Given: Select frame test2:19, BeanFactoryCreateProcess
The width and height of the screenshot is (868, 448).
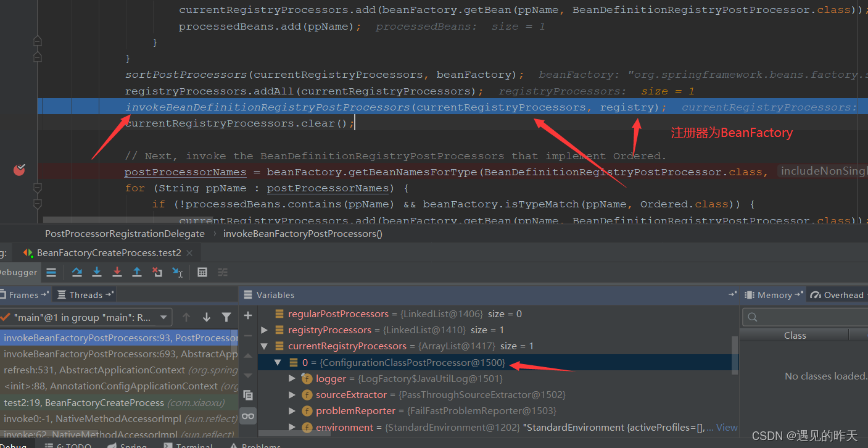Looking at the screenshot, I should click(119, 402).
